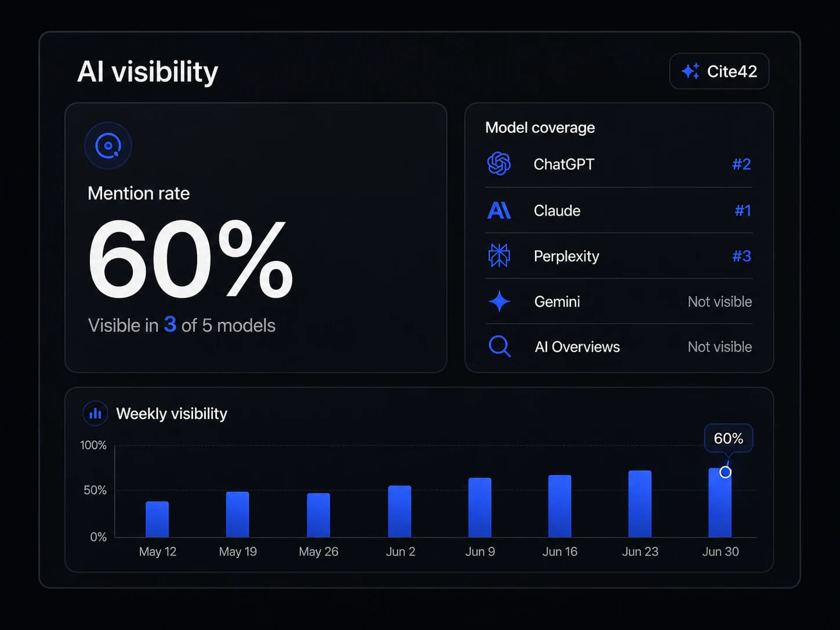Viewport: 840px width, 630px height.
Task: Click the Weekly visibility heading
Action: coord(172,414)
